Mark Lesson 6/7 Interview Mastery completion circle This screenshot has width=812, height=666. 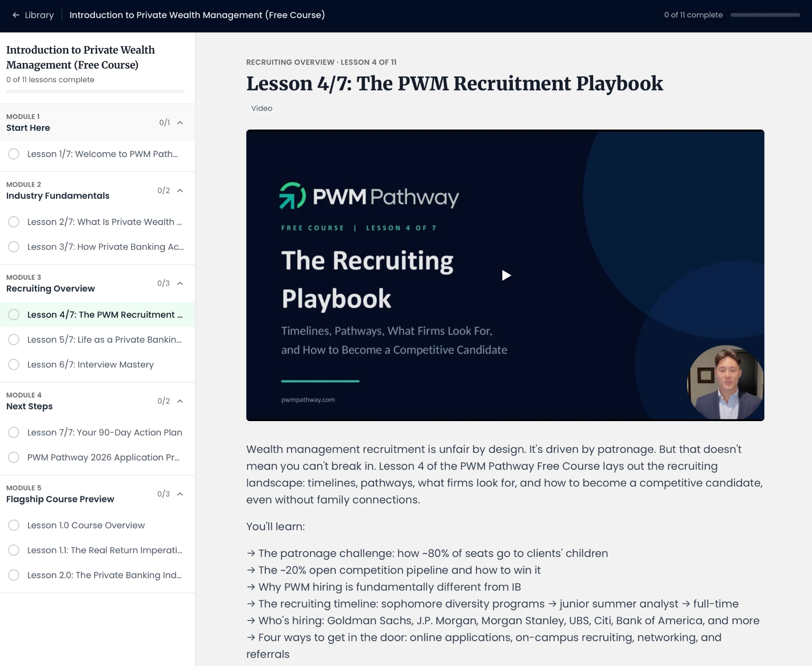coord(14,365)
